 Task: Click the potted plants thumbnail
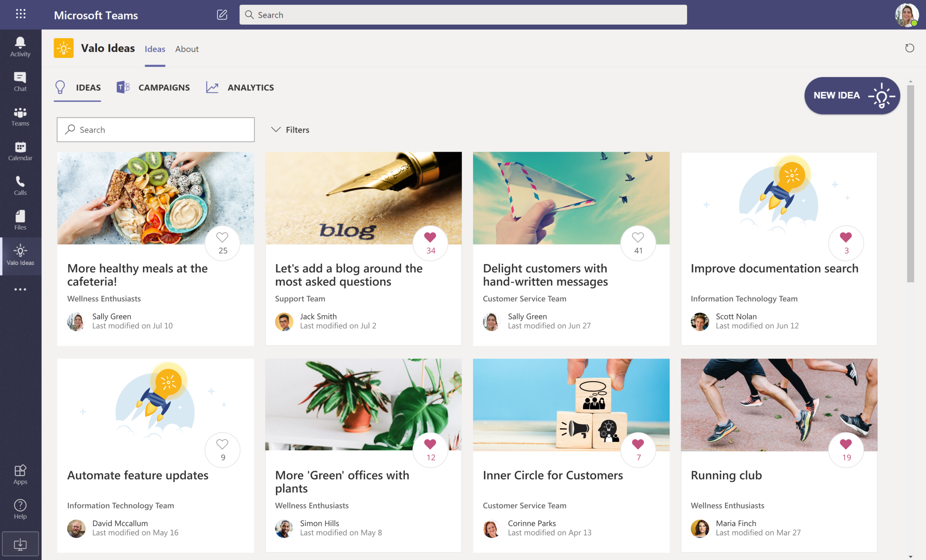(364, 405)
